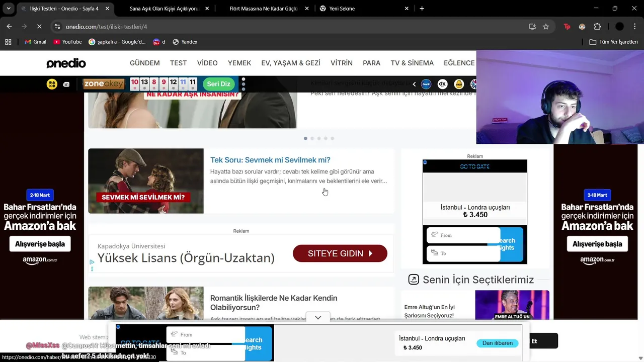644x362 pixels.
Task: Open Emre Altuğ'un En İyi Şarkısını Seçiyoruz link
Action: click(x=430, y=311)
